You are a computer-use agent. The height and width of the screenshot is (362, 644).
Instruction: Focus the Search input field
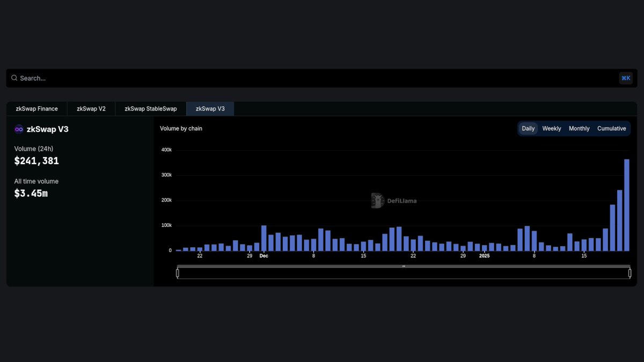coord(322,78)
